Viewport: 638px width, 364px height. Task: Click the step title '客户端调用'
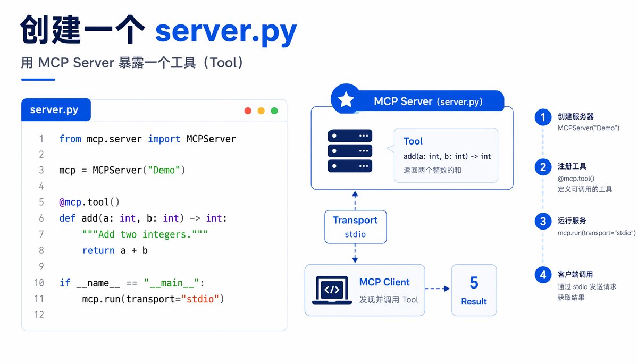[x=576, y=275]
